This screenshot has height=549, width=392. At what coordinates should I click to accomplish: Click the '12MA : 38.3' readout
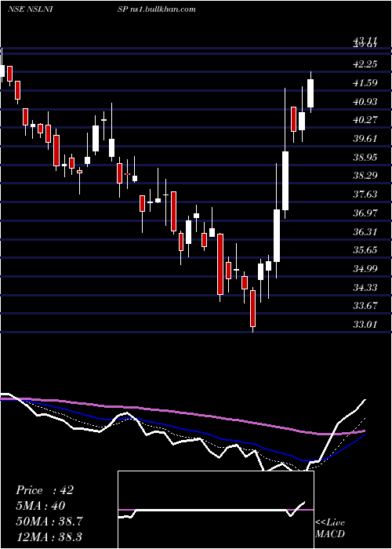(x=49, y=536)
